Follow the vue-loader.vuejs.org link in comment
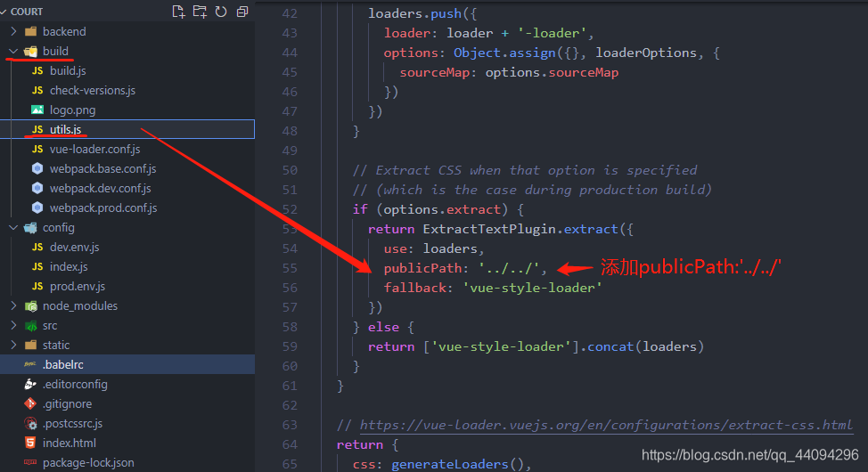 606,425
